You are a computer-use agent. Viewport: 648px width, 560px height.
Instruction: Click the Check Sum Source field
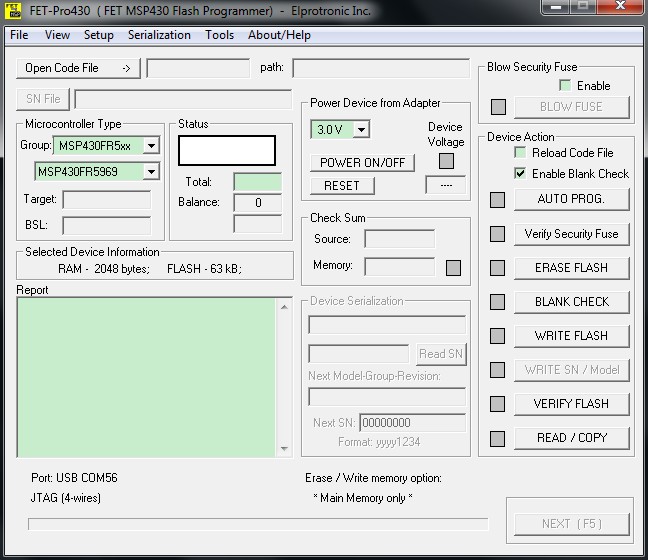[399, 239]
